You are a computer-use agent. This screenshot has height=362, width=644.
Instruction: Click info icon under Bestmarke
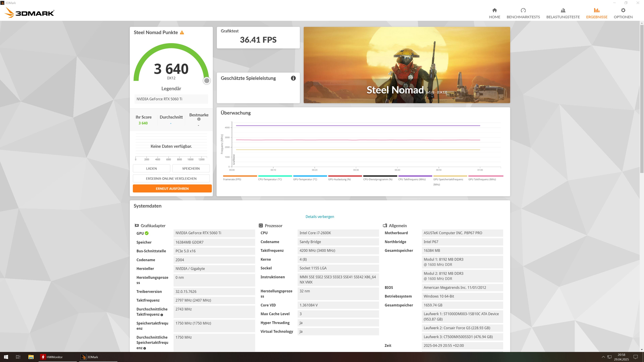coord(199,119)
